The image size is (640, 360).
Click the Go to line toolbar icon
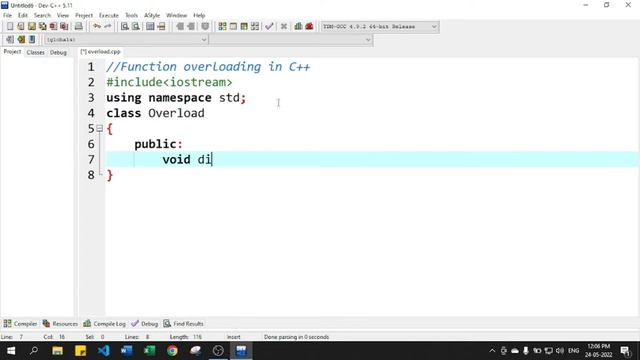pos(161,27)
